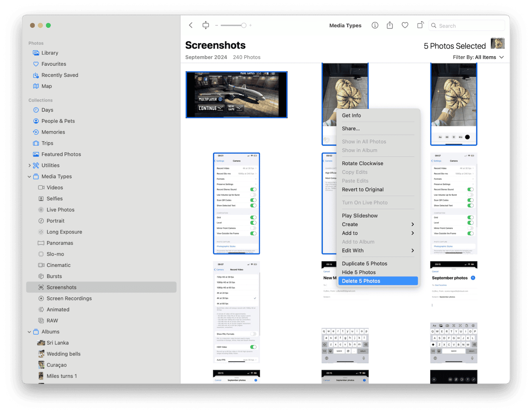Zoom in using the plus icon
Viewport: 532px width, 413px height.
[251, 25]
